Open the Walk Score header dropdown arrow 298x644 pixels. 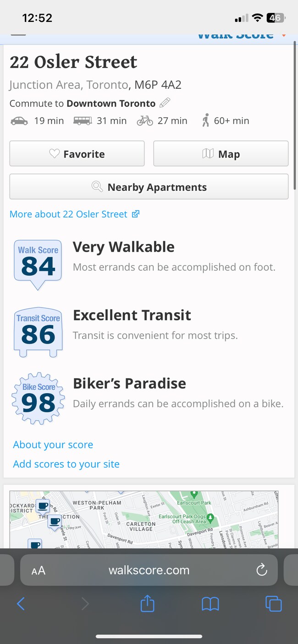[x=284, y=36]
